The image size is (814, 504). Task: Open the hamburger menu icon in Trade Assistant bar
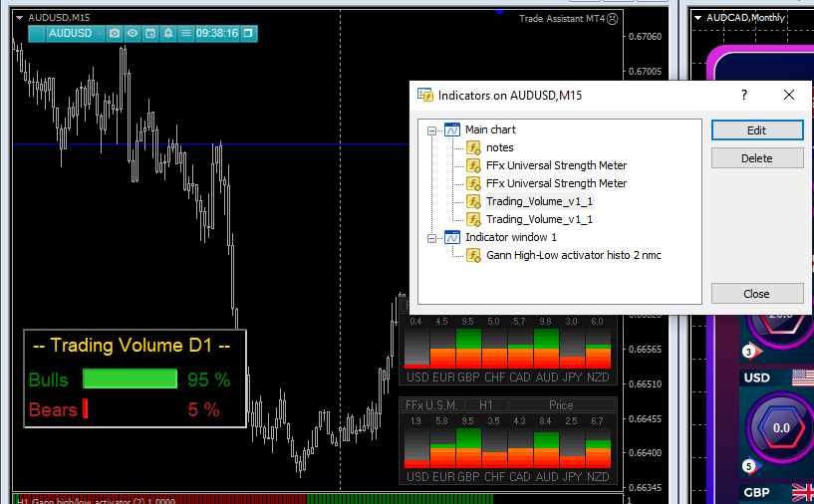coord(186,33)
